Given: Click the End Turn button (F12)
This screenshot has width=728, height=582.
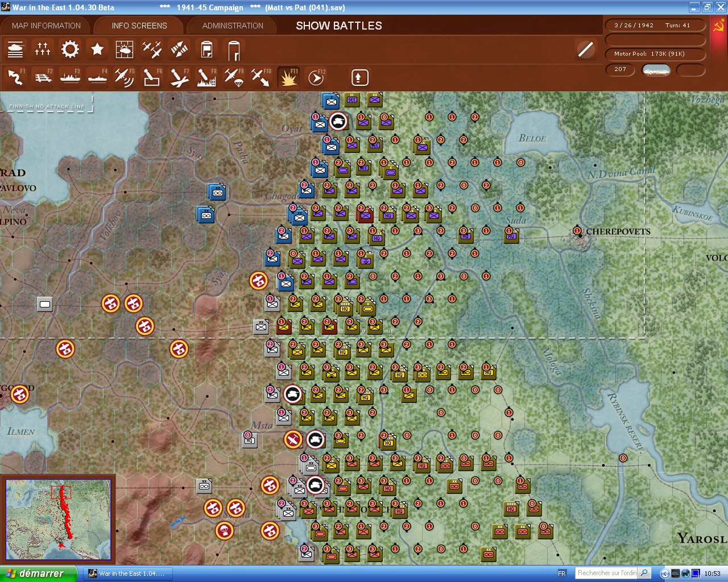Looking at the screenshot, I should [x=316, y=77].
